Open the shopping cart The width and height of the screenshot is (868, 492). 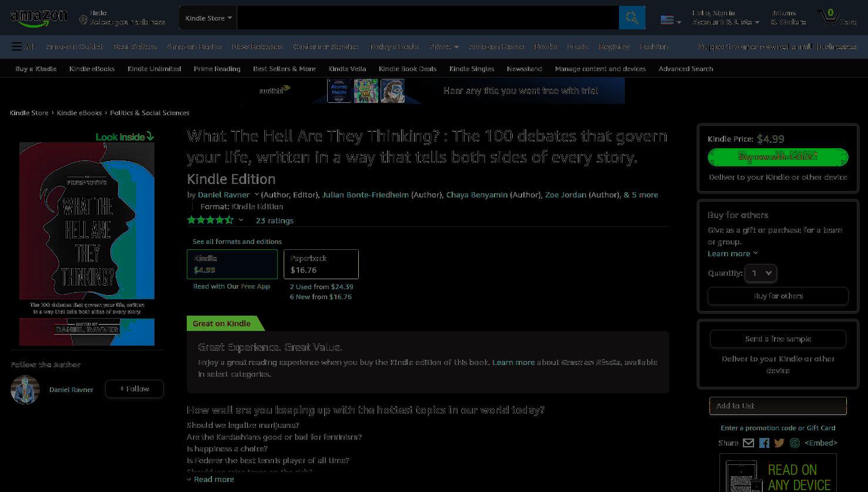pyautogui.click(x=836, y=18)
